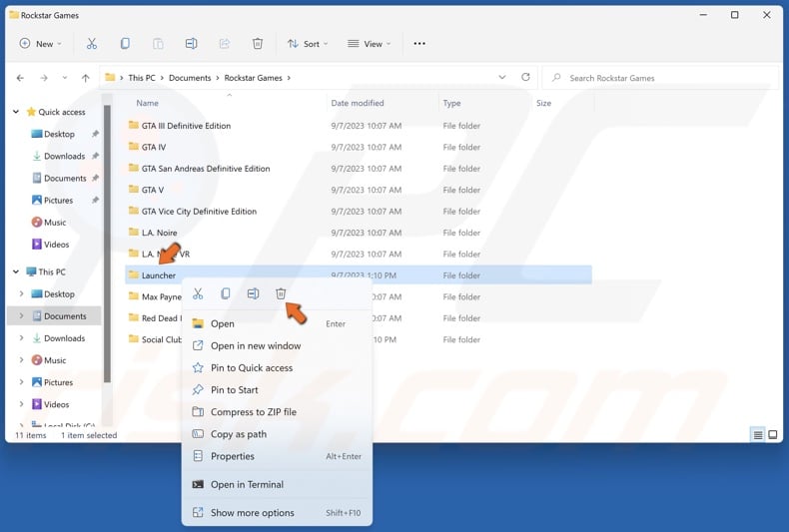Expand Videos under This PC
The image size is (789, 532).
tap(21, 404)
